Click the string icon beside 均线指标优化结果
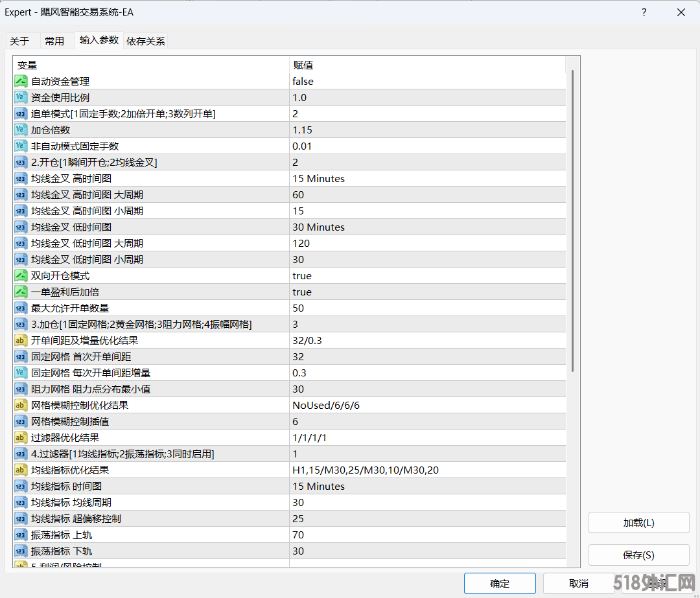This screenshot has width=700, height=598. pyautogui.click(x=21, y=470)
